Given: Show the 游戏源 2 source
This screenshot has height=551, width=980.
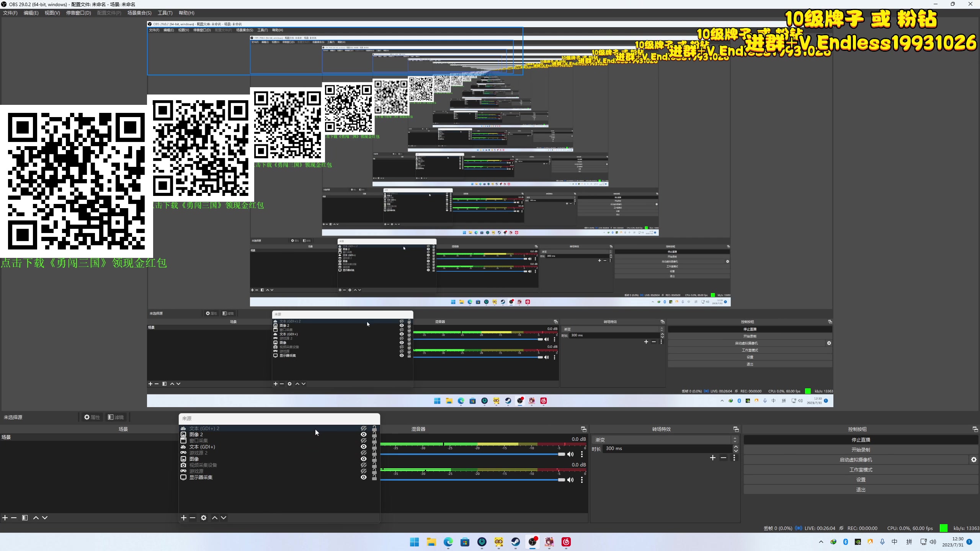Looking at the screenshot, I should (x=364, y=453).
